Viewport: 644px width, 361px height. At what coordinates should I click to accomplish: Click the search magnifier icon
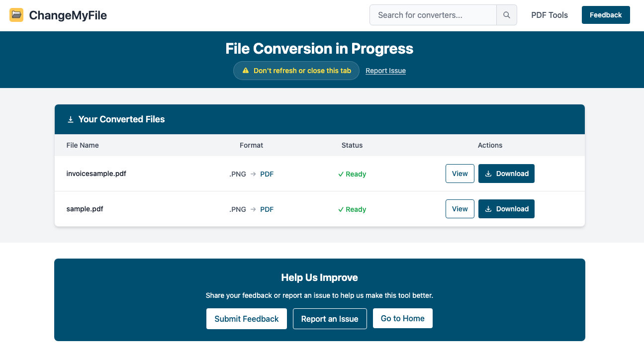click(x=506, y=15)
